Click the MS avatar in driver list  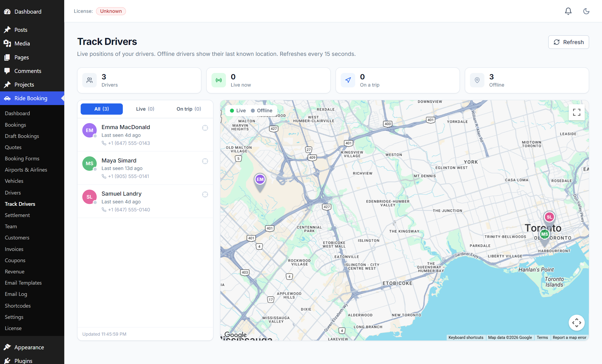[x=89, y=164]
